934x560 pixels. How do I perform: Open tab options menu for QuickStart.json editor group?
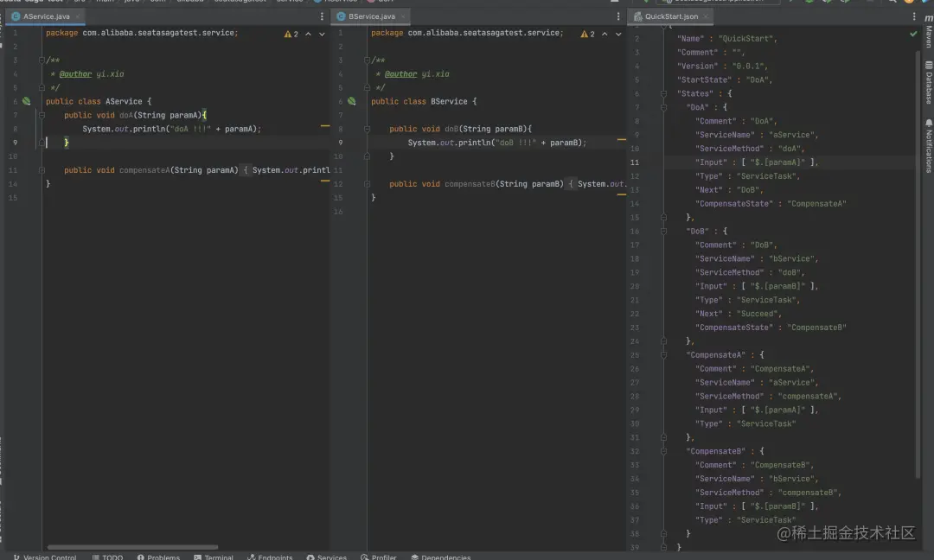[914, 16]
